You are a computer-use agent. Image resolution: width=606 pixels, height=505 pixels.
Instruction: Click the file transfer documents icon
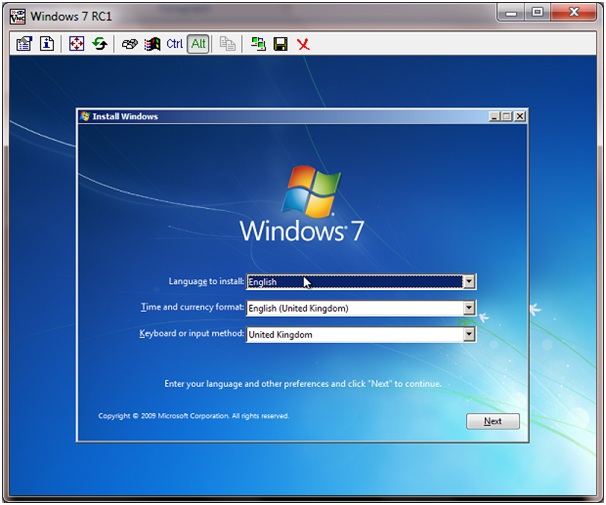tap(227, 44)
